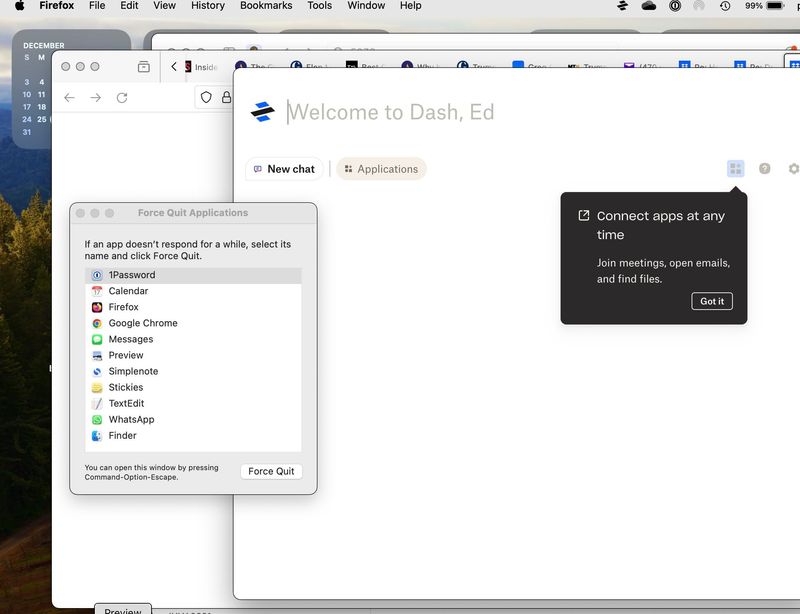The height and width of the screenshot is (614, 800).
Task: Select Firefox in Force Quit list
Action: (x=123, y=307)
